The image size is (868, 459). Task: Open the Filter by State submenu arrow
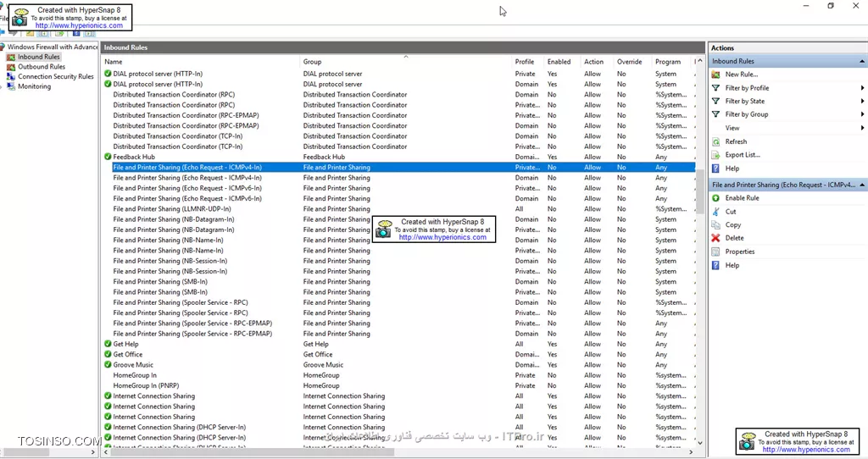(x=862, y=102)
